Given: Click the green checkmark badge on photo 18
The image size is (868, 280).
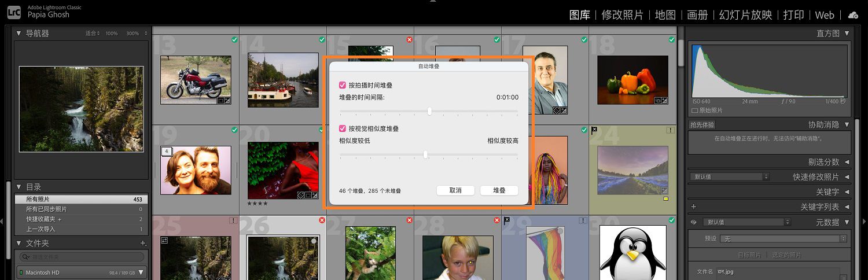Looking at the screenshot, I should coord(671,39).
